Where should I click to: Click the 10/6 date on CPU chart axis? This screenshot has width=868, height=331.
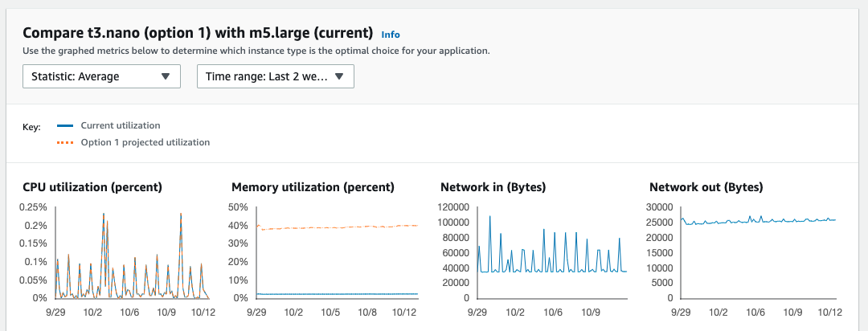click(x=131, y=313)
